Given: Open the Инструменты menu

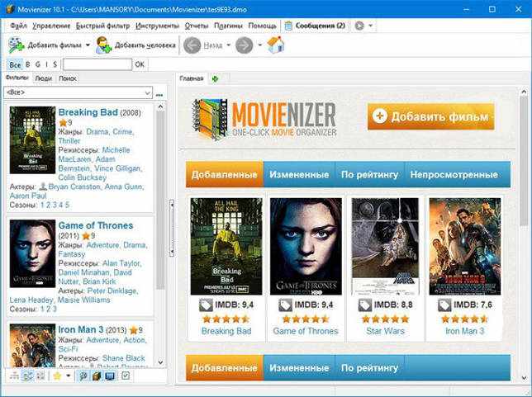Looking at the screenshot, I should click(157, 26).
